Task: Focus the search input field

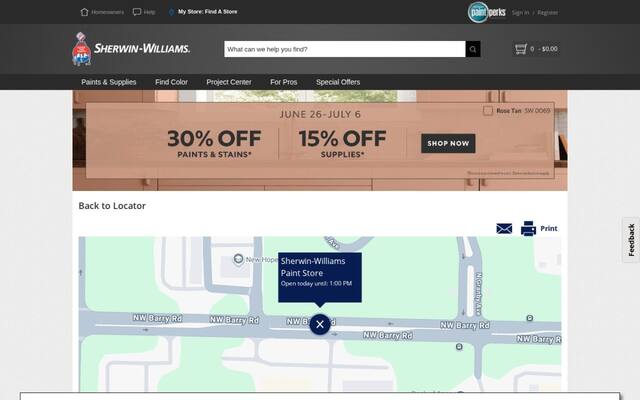Action: 345,49
